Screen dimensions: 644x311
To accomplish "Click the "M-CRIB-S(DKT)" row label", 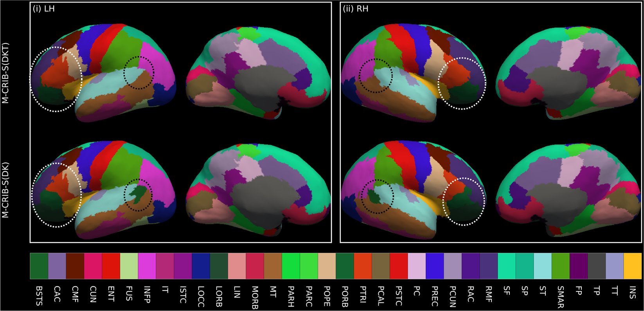I will [x=5, y=73].
